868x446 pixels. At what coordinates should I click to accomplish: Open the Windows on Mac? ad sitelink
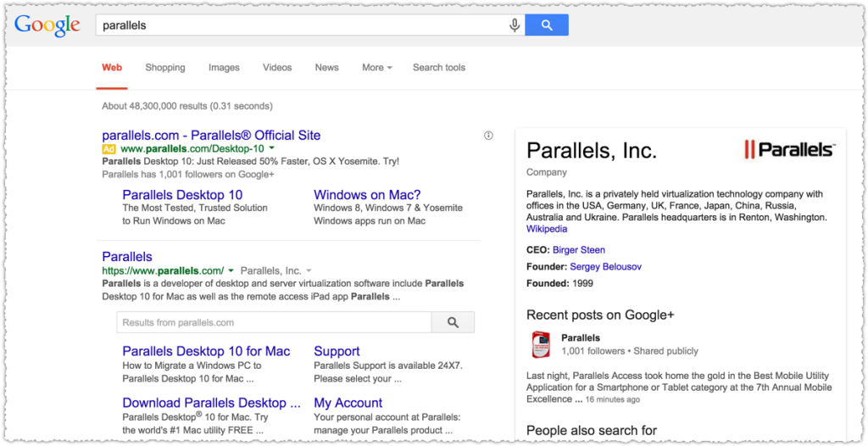[367, 195]
